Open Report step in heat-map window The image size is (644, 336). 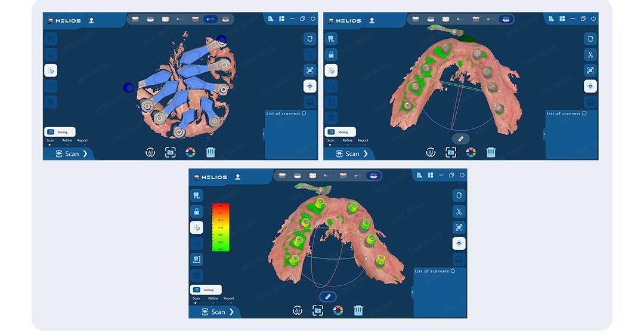coord(229,298)
